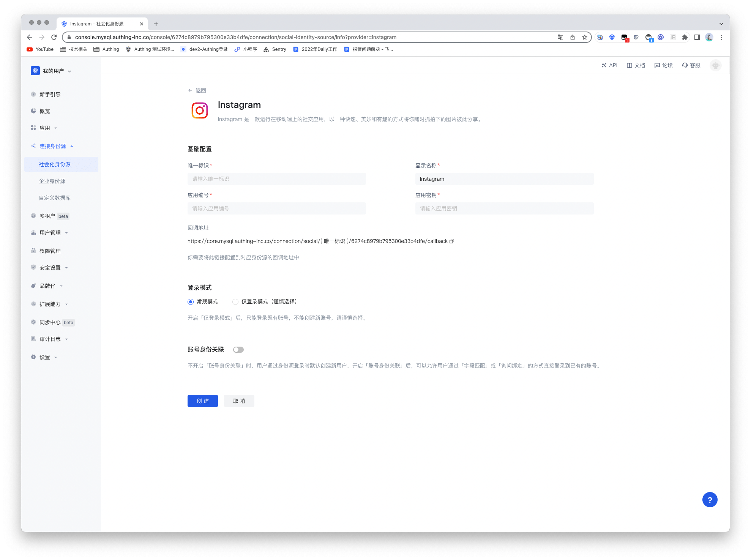Bookmark this page with star icon

tap(585, 37)
